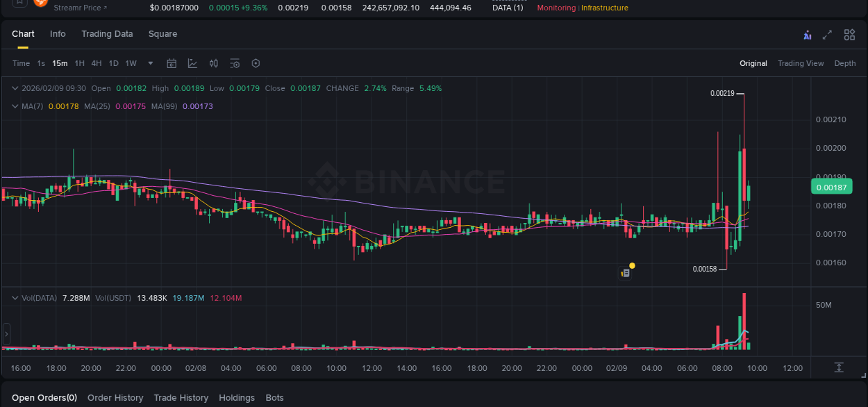Open the Order History section
Image resolution: width=868 pixels, height=407 pixels.
115,397
